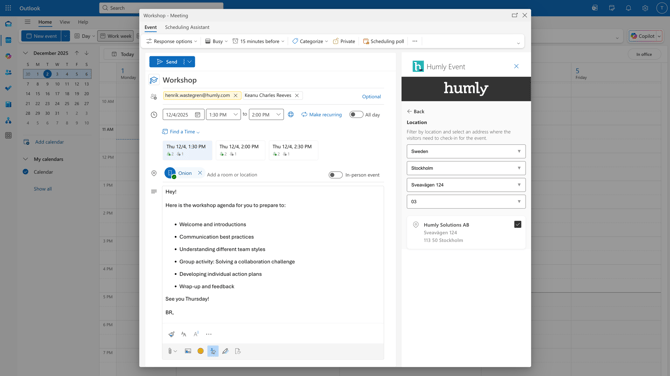The image size is (670, 376).
Task: Open more formatting options ellipsis in editor
Action: [x=209, y=334]
